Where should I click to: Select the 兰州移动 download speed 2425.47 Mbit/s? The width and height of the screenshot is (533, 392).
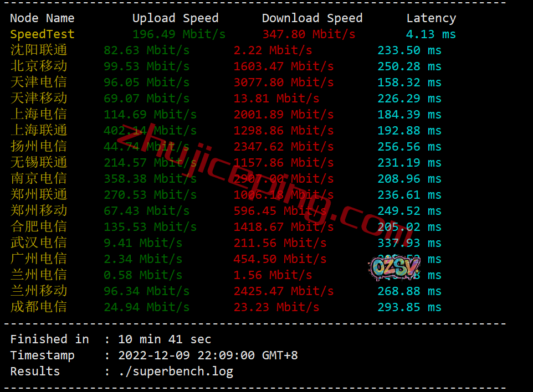[284, 291]
